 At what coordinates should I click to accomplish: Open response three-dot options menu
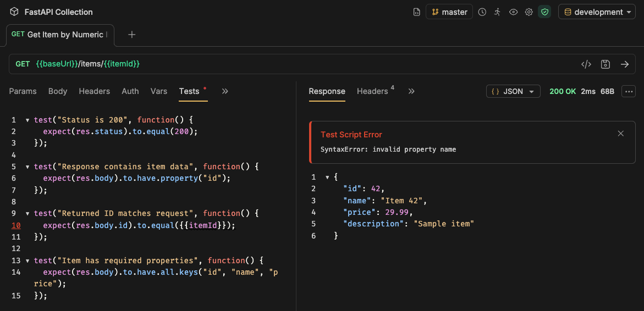pos(628,92)
